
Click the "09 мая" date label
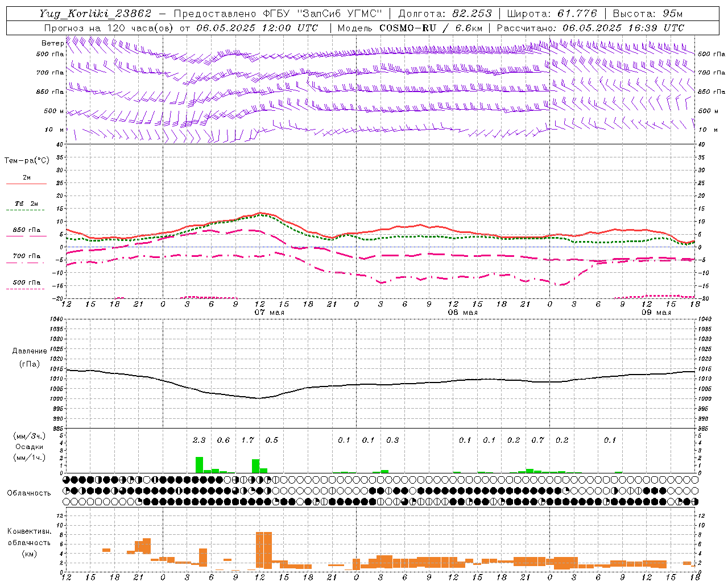tap(656, 313)
